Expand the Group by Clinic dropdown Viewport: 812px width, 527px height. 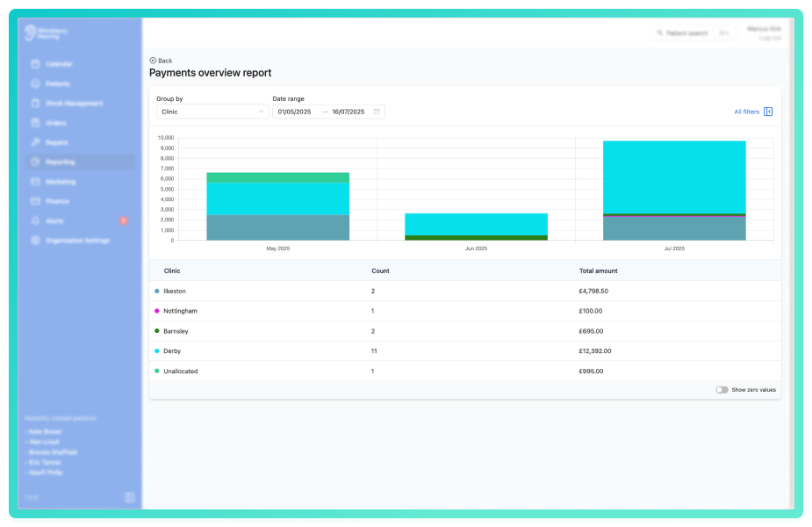[x=212, y=112]
